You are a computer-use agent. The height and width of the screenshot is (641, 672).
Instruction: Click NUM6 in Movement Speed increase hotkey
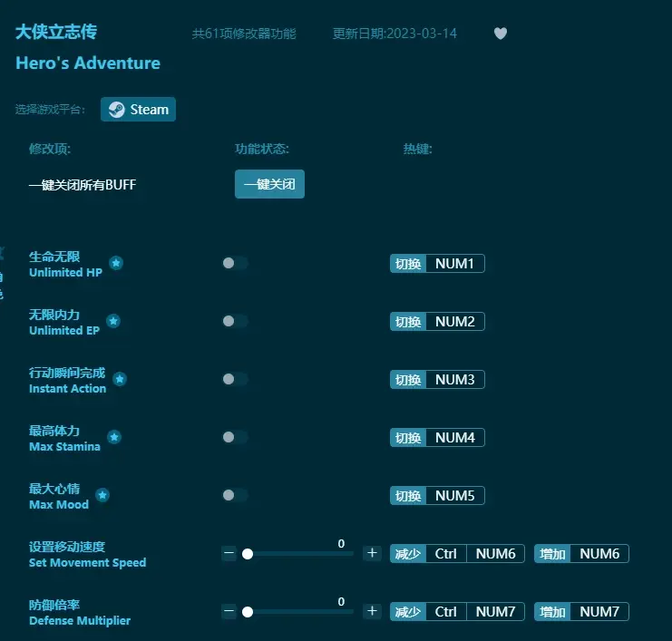599,554
